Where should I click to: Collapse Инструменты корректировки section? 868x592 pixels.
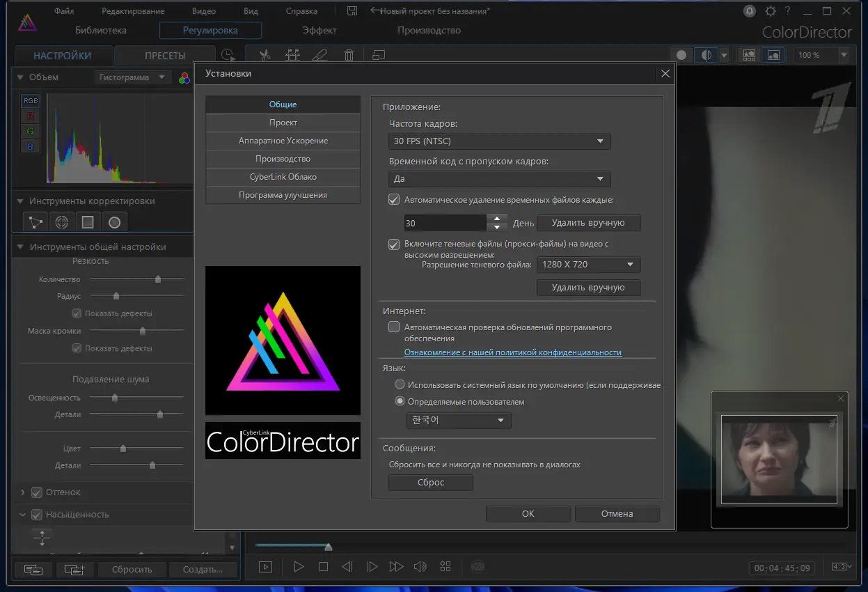tap(20, 201)
